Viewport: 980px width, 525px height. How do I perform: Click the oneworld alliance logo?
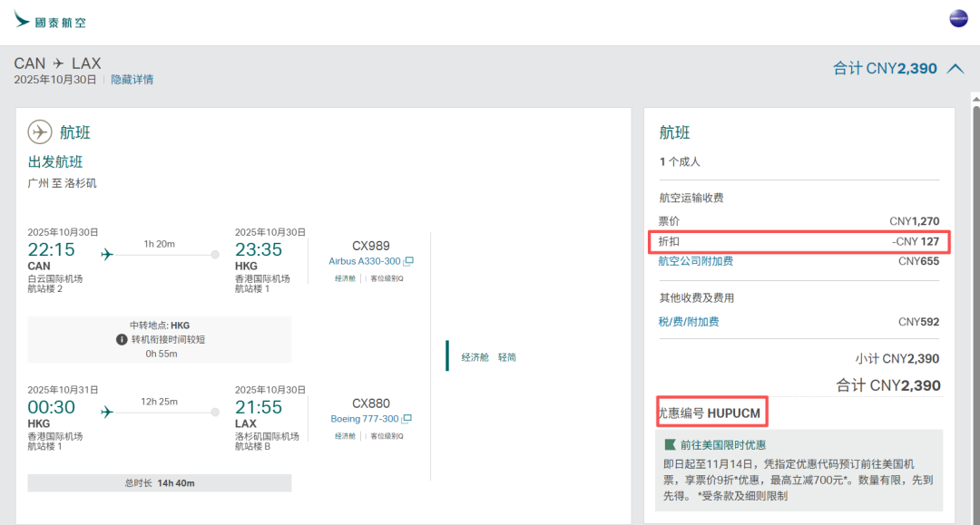pyautogui.click(x=958, y=19)
